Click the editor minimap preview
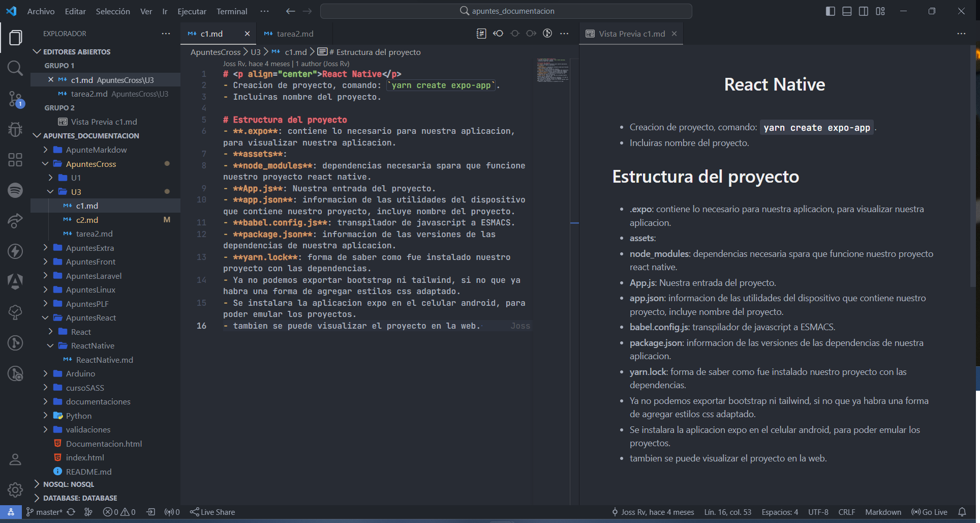980x523 pixels. (553, 70)
